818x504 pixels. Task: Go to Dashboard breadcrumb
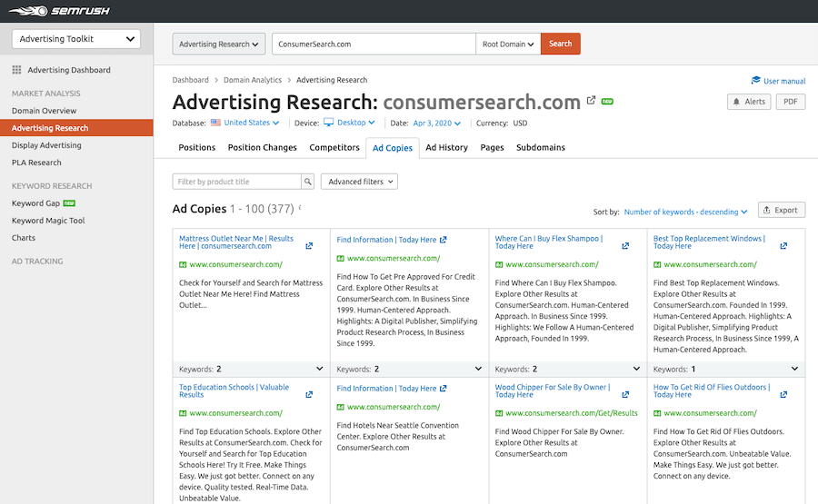[x=191, y=80]
